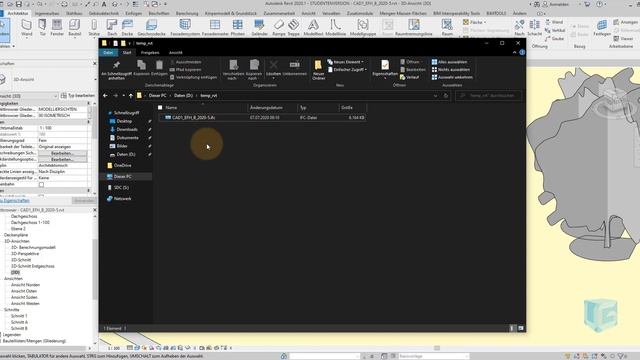This screenshot has height=360, width=640.
Task: Select the Rampe tool in Revit ribbon
Action: click(x=279, y=28)
